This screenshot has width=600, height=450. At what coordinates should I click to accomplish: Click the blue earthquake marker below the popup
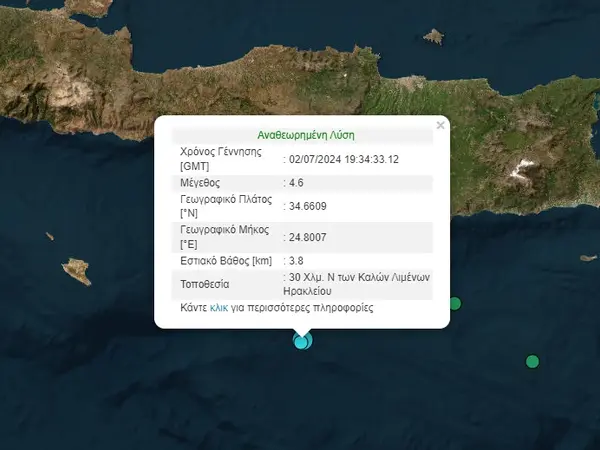coord(301,341)
